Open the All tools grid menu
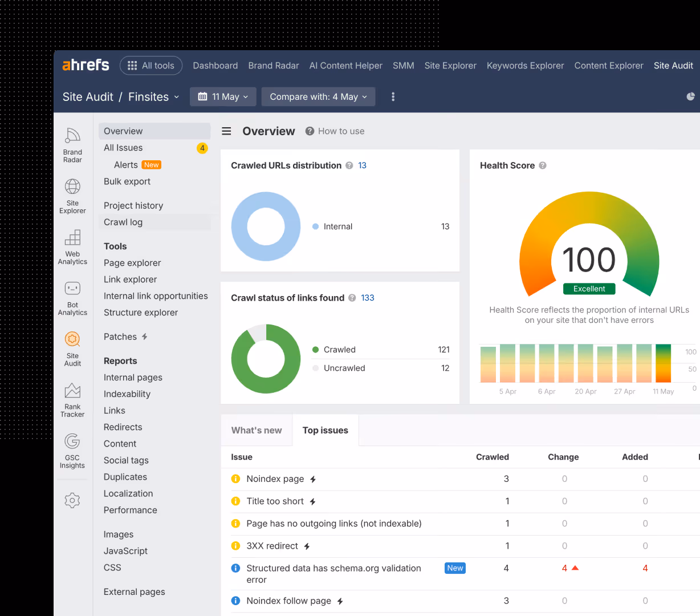This screenshot has height=616, width=700. point(151,66)
